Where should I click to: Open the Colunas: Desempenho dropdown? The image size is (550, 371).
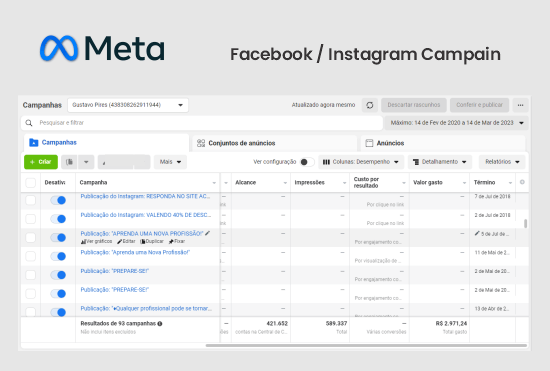click(361, 162)
